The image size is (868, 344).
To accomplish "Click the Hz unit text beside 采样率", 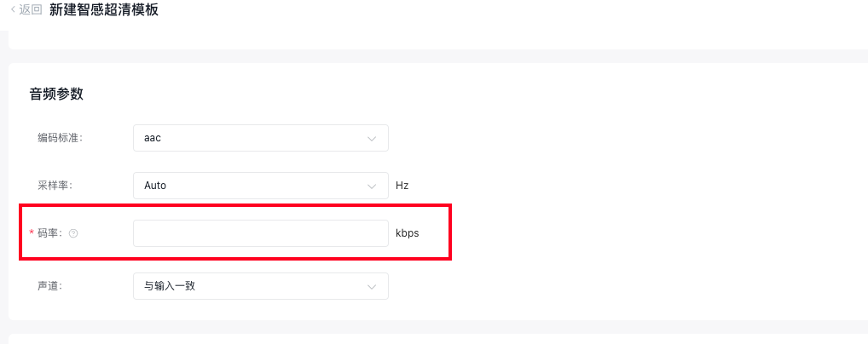I will 402,186.
